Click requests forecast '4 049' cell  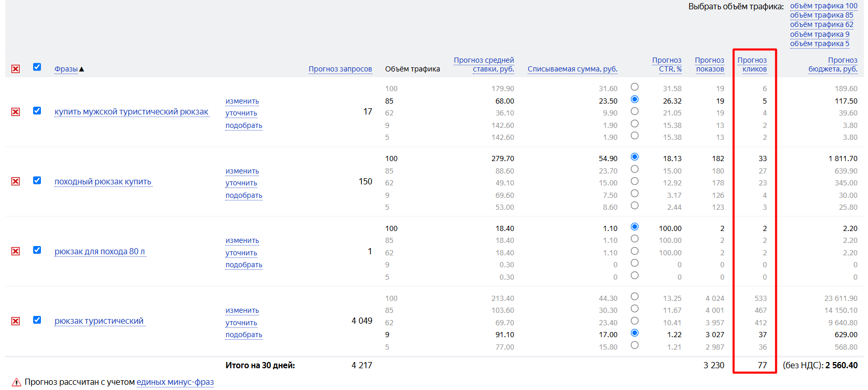click(x=362, y=321)
